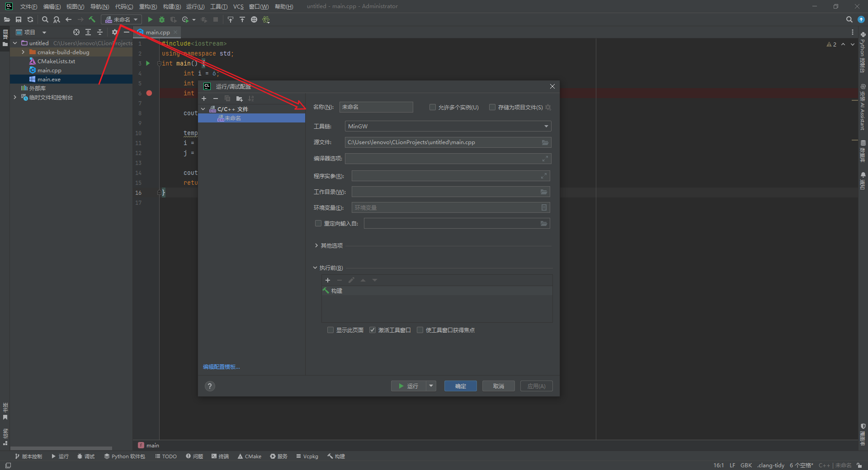
Task: Toggle Show this page checkbox
Action: coord(330,330)
